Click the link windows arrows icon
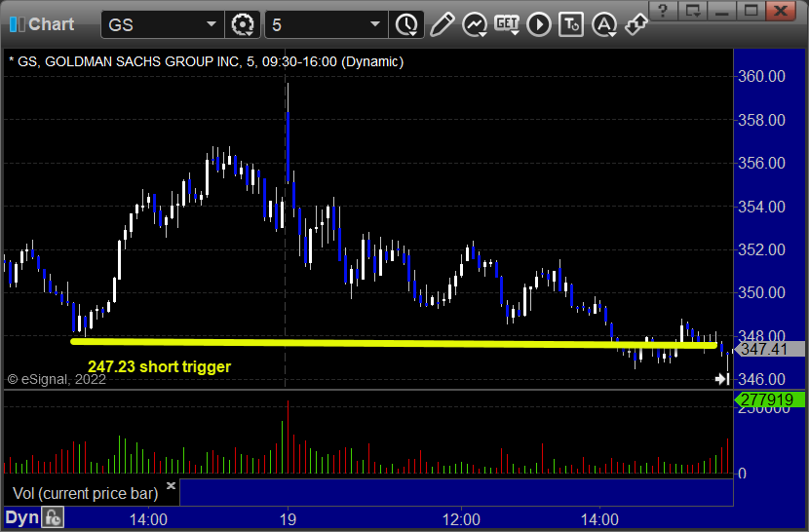This screenshot has width=809, height=532. [636, 24]
